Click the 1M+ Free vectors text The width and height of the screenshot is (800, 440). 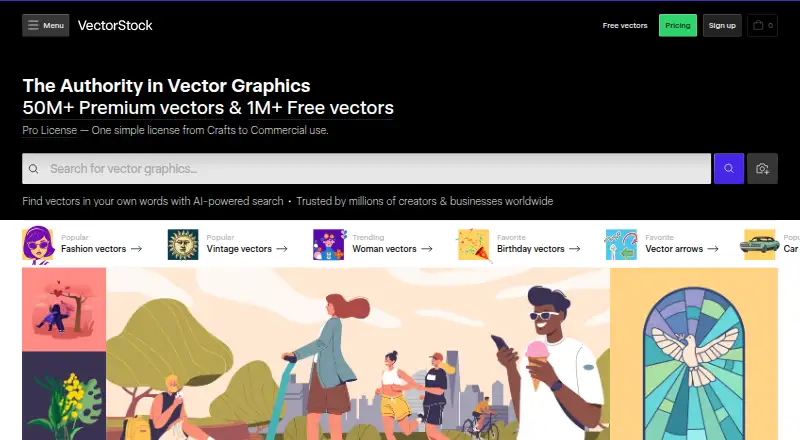tap(320, 108)
